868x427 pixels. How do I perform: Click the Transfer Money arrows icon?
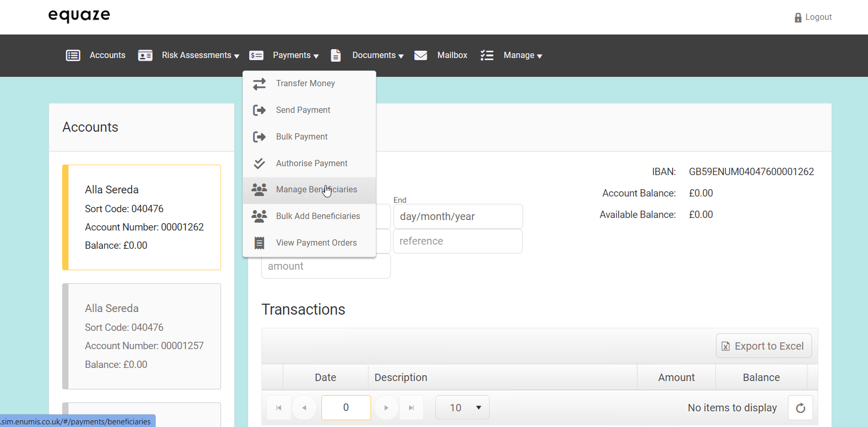[259, 84]
